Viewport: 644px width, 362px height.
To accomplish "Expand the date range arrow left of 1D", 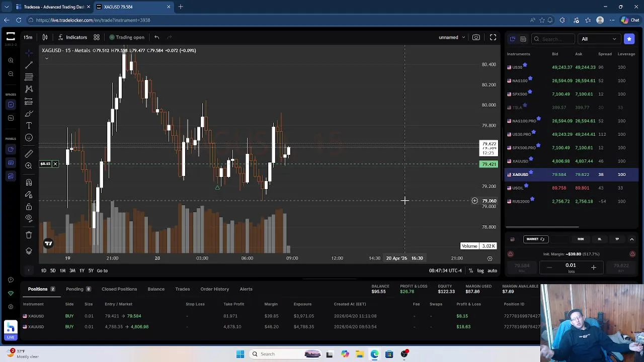I will (29, 270).
